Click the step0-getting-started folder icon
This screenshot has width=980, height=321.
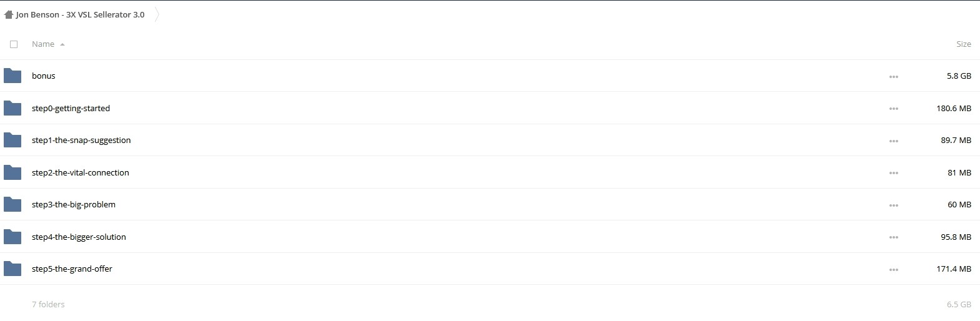pyautogui.click(x=12, y=108)
